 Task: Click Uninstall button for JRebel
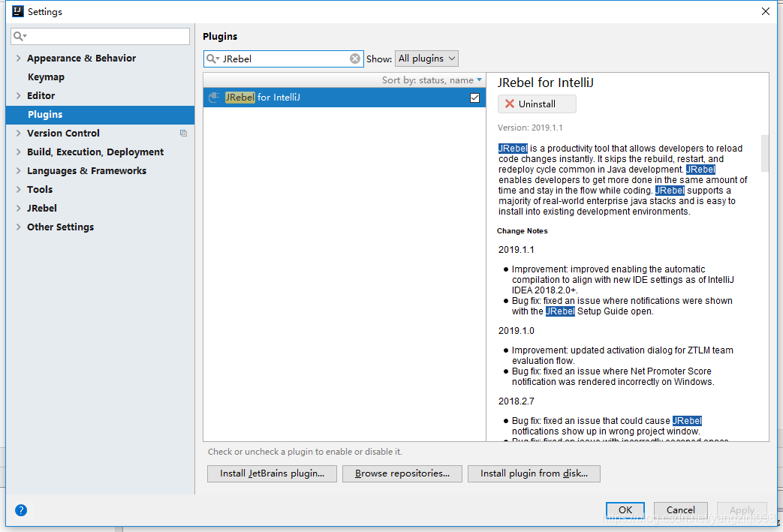click(x=537, y=104)
